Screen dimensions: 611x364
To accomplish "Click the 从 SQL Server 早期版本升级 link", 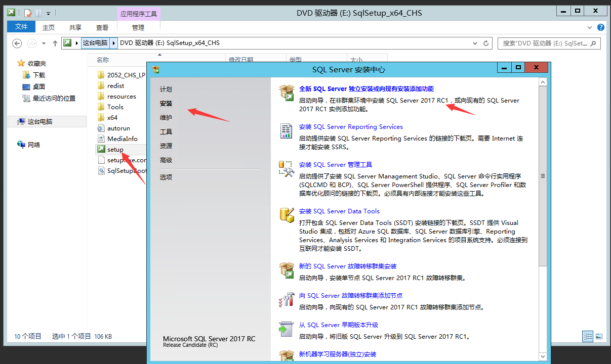I will (338, 325).
